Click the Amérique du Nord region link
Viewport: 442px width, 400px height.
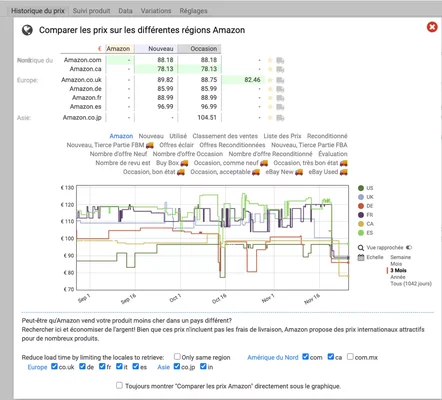(x=273, y=357)
